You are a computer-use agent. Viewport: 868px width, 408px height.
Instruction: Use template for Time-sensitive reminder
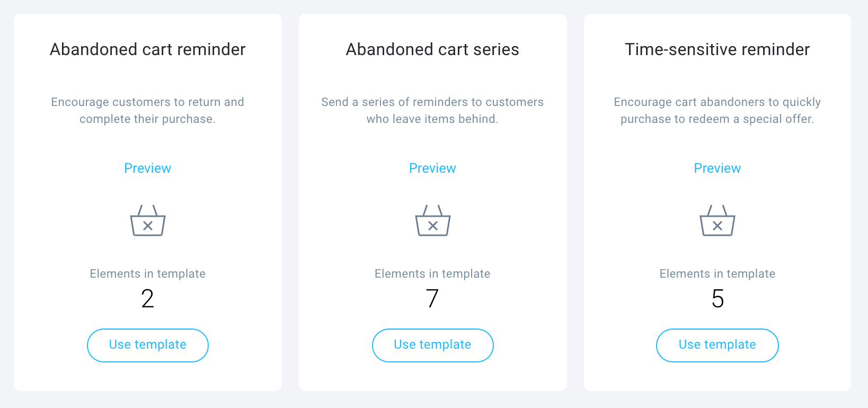coord(718,345)
